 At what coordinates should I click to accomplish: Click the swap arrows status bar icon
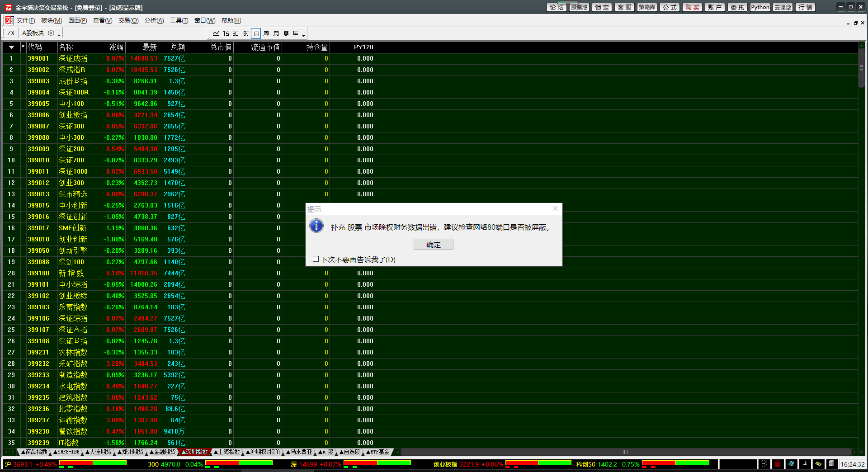coord(764,464)
